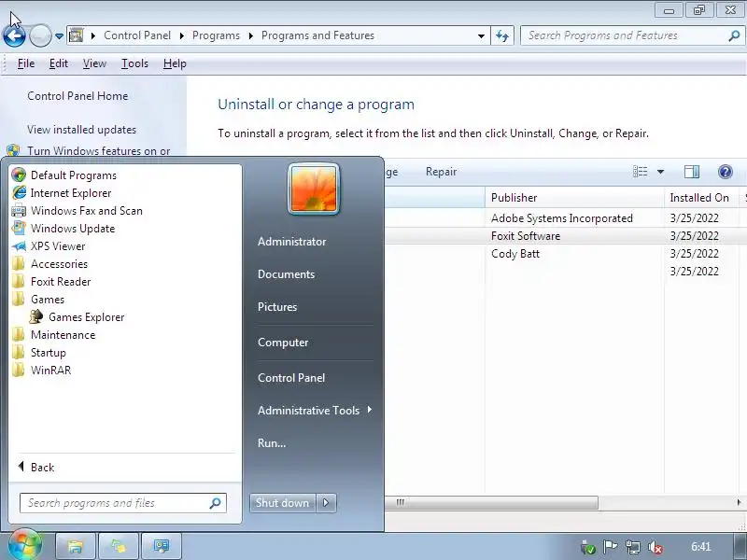
Task: Launch XPS Viewer
Action: point(58,246)
